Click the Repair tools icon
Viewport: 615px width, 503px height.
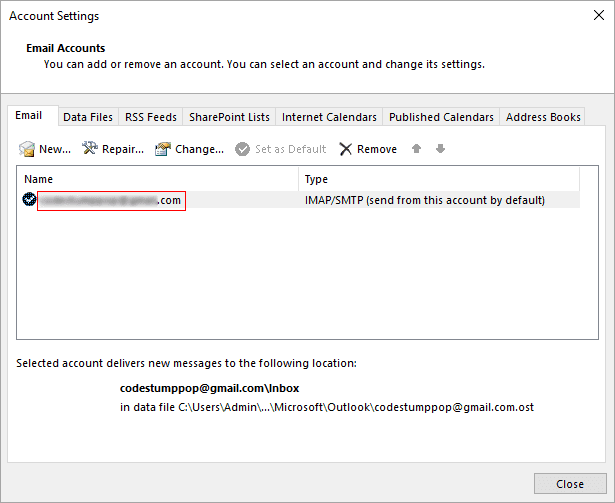90,148
